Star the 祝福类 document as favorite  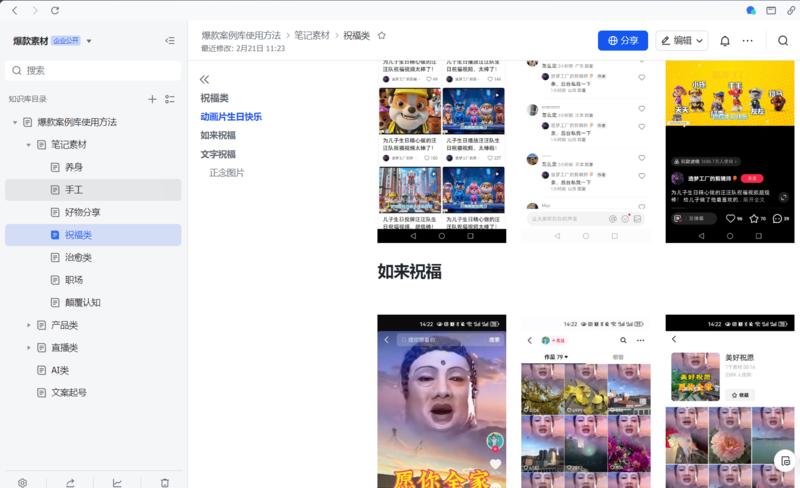click(x=381, y=35)
